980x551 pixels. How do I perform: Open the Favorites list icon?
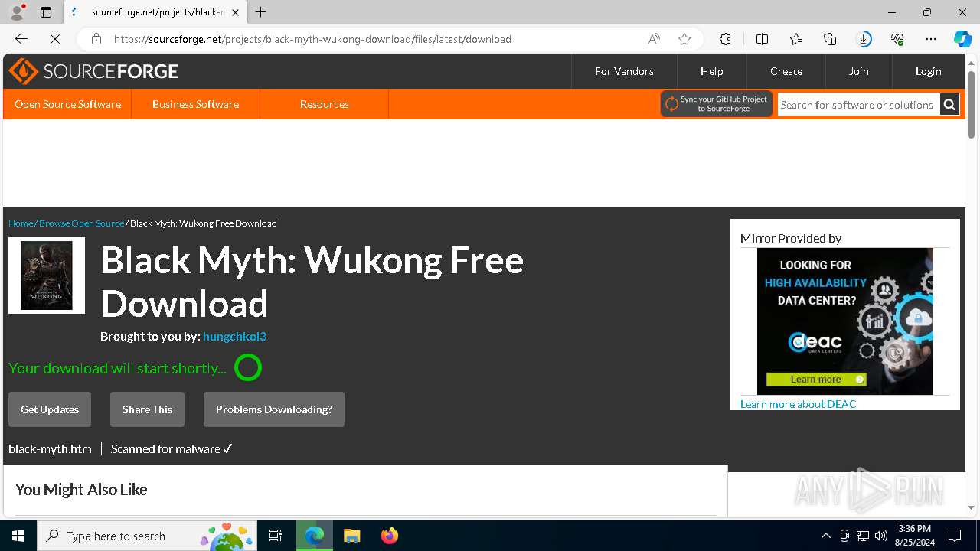(796, 39)
